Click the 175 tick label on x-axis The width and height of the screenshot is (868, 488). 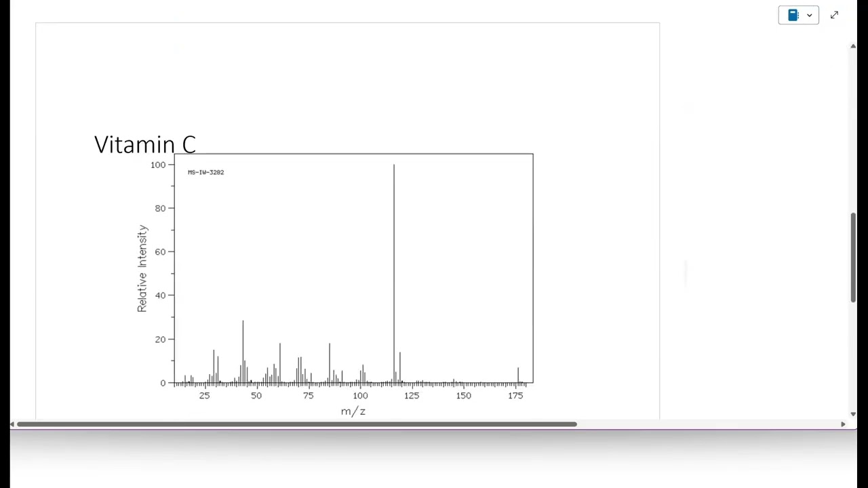[x=515, y=395]
